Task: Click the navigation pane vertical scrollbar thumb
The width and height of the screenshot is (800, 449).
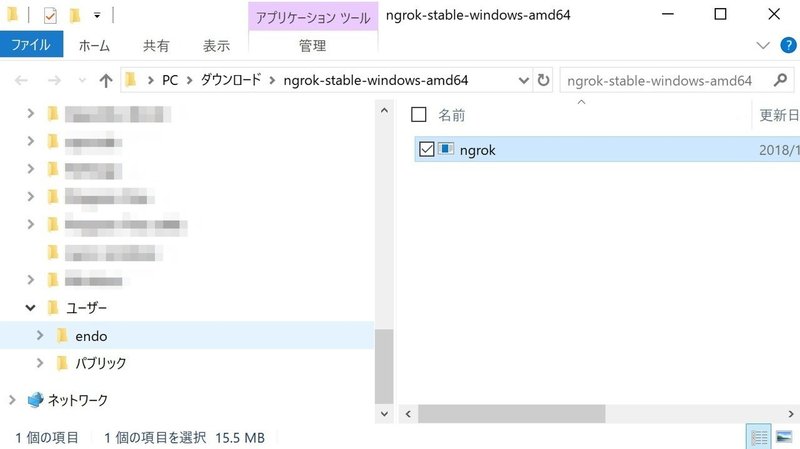Action: click(384, 366)
